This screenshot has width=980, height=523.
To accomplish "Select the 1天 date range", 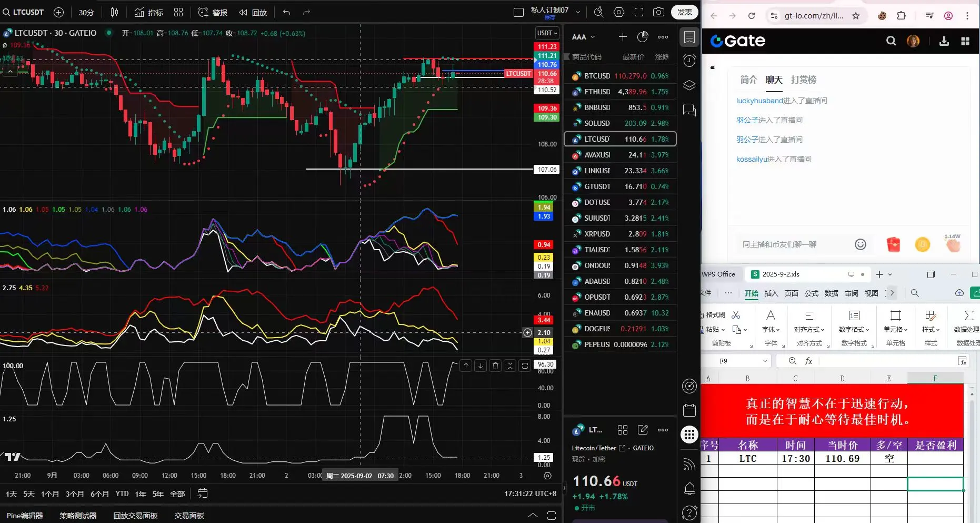I will [x=12, y=494].
